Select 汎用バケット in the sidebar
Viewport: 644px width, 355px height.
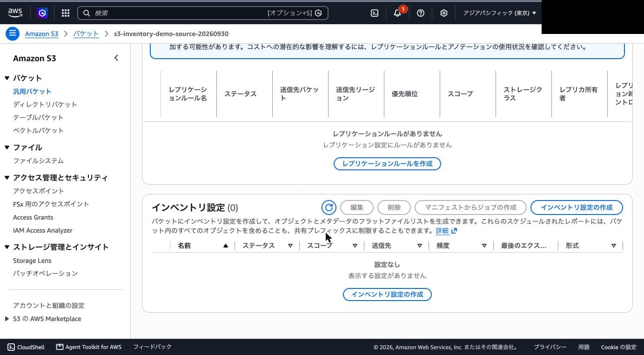point(32,92)
